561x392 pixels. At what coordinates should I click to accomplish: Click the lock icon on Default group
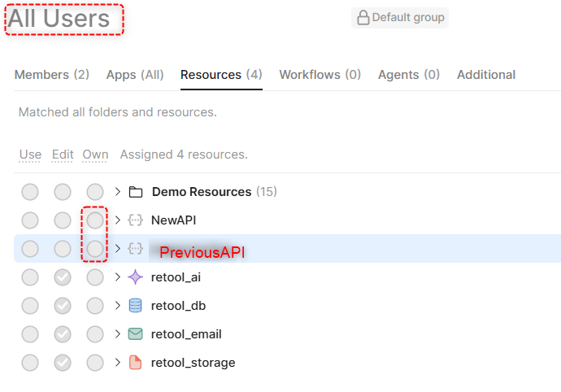point(363,17)
